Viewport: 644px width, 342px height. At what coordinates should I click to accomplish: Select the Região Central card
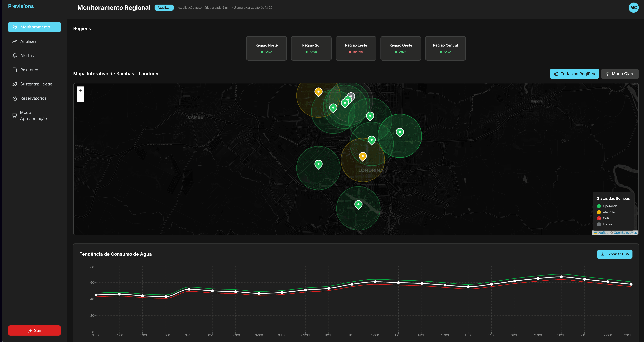(445, 48)
